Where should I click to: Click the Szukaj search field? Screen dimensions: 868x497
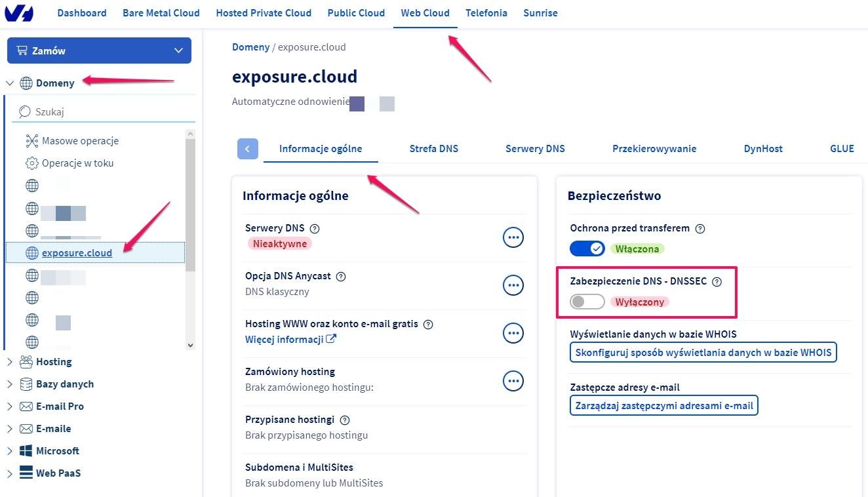click(x=105, y=112)
